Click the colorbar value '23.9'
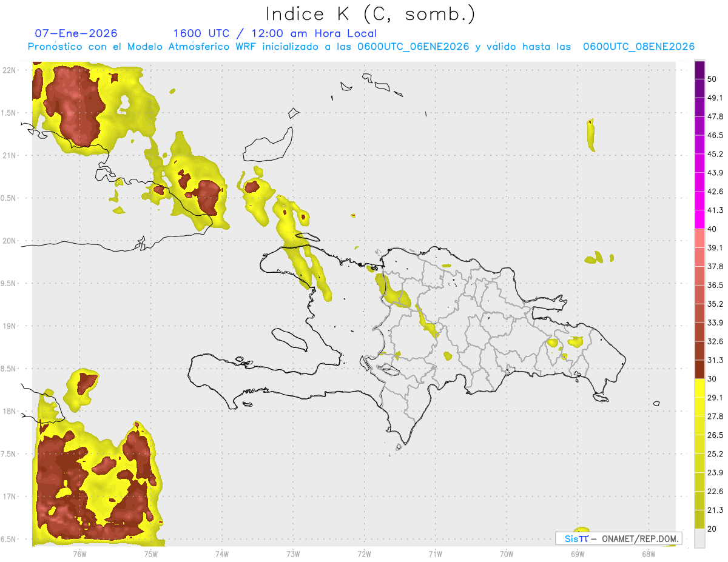 click(716, 473)
